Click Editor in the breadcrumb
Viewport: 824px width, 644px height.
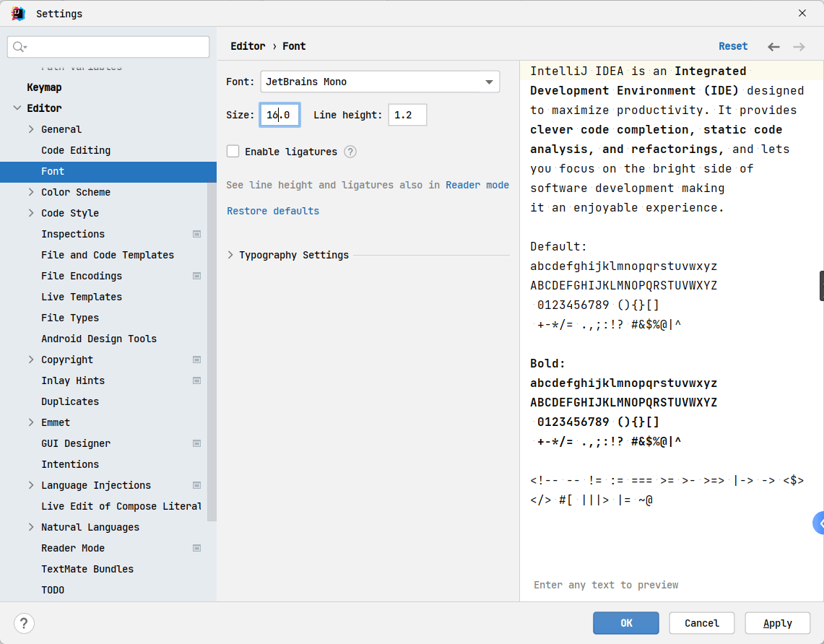coord(248,46)
